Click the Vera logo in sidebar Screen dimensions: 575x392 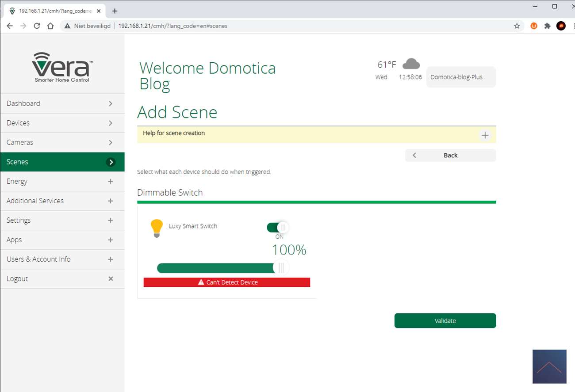[62, 67]
